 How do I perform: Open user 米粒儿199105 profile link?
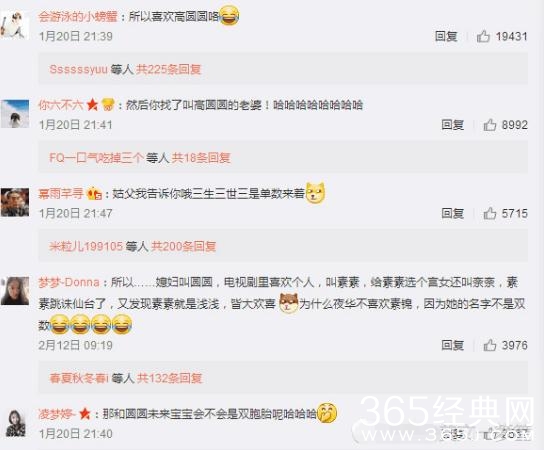tap(86, 246)
